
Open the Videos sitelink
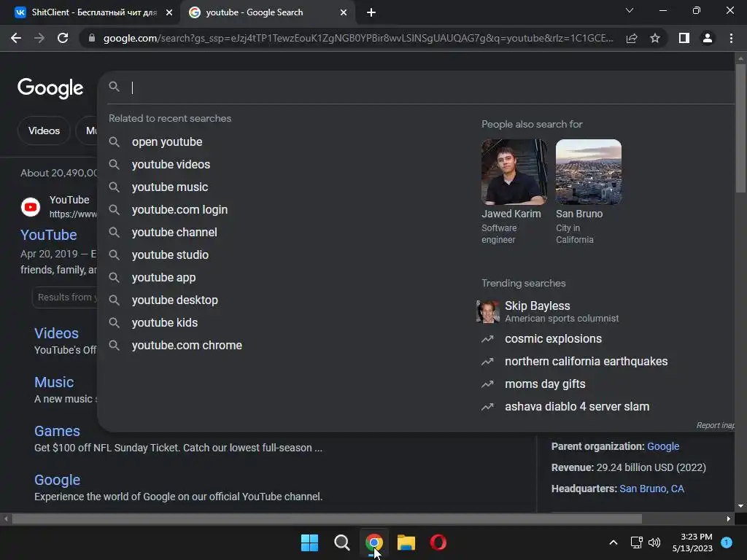point(56,333)
